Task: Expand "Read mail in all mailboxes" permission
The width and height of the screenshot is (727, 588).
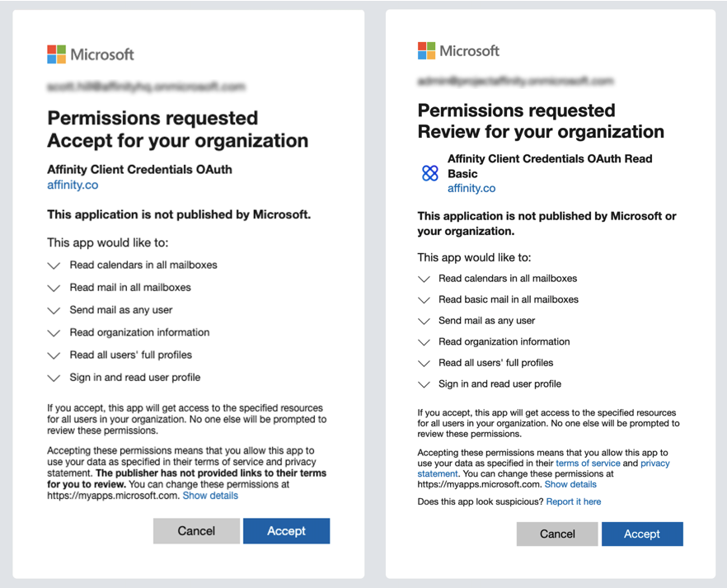Action: [x=54, y=288]
